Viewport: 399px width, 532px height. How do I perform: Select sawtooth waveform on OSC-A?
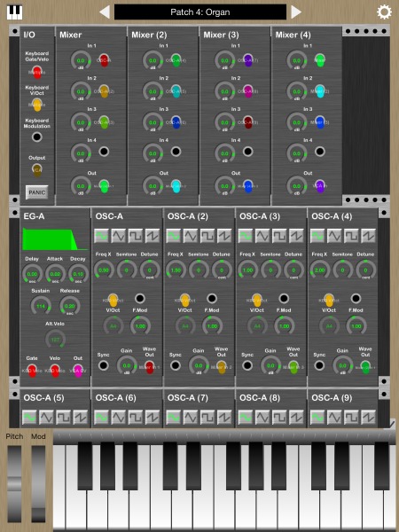click(x=153, y=236)
